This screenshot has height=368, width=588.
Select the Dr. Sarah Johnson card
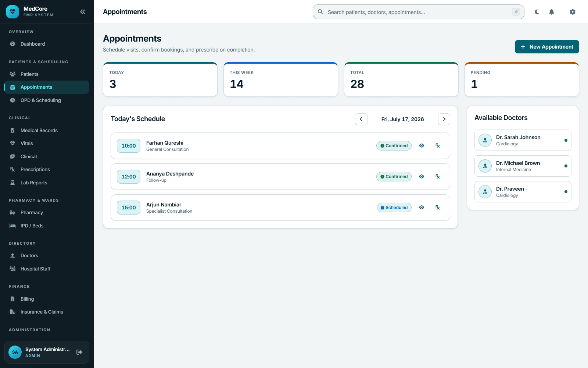pos(523,140)
